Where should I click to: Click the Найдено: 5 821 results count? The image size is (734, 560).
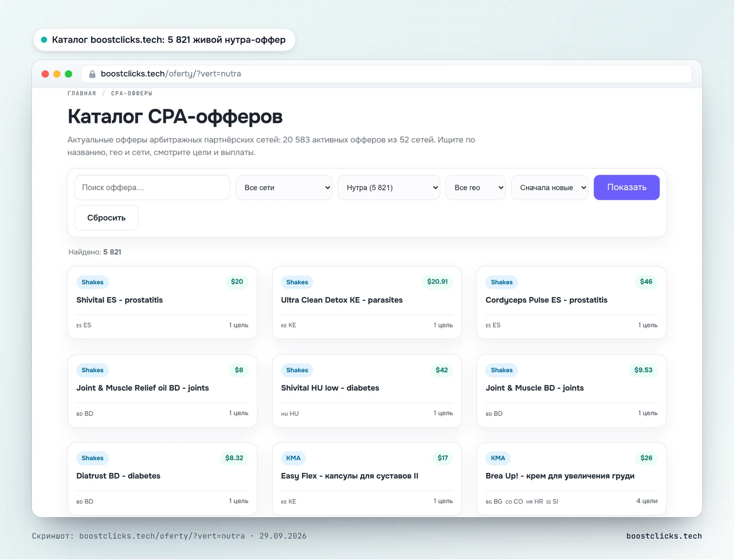click(x=95, y=252)
